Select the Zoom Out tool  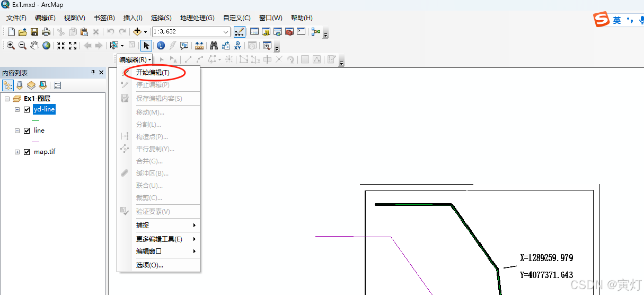tap(22, 46)
